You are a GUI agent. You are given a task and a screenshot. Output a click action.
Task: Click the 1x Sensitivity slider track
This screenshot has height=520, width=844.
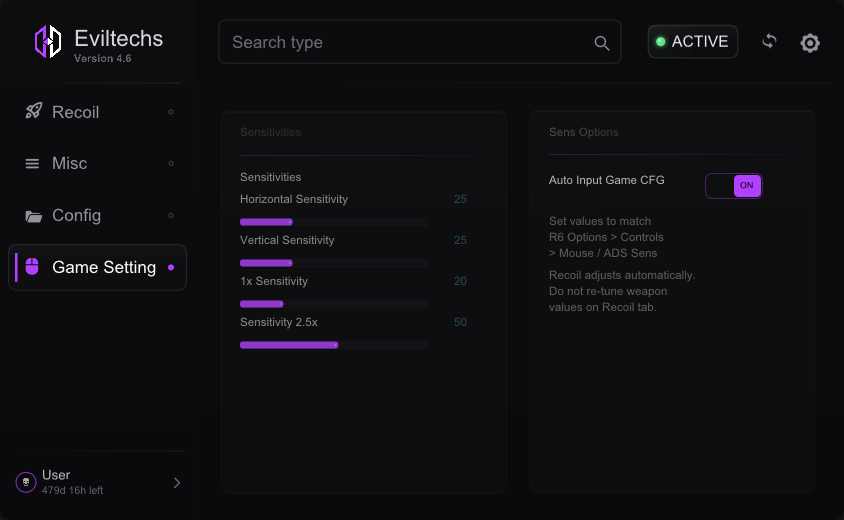coord(334,304)
